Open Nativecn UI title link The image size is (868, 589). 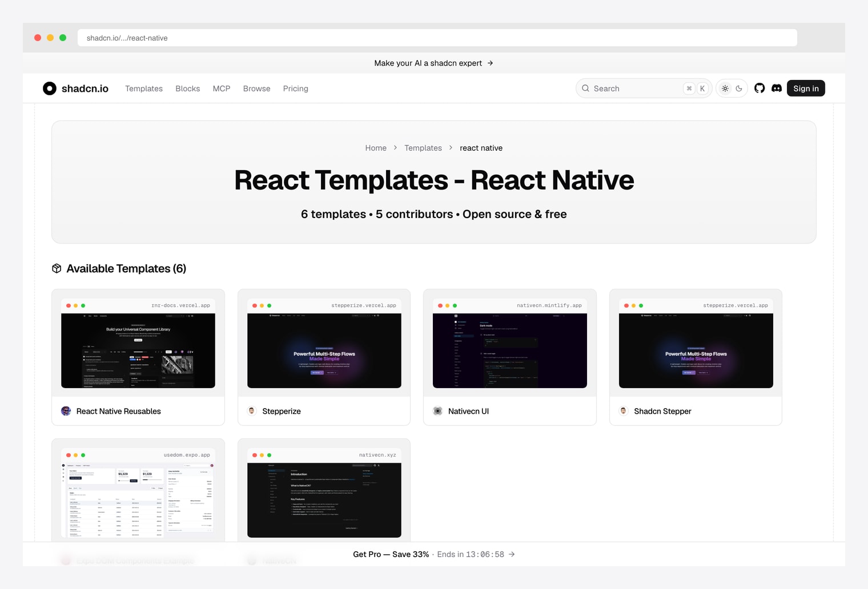(x=468, y=411)
